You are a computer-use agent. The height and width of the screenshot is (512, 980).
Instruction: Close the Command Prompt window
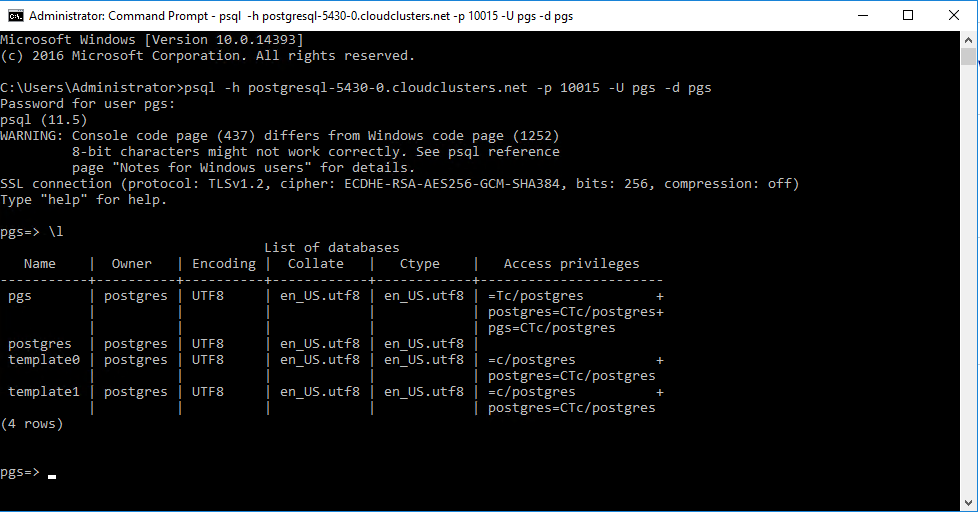click(x=955, y=15)
